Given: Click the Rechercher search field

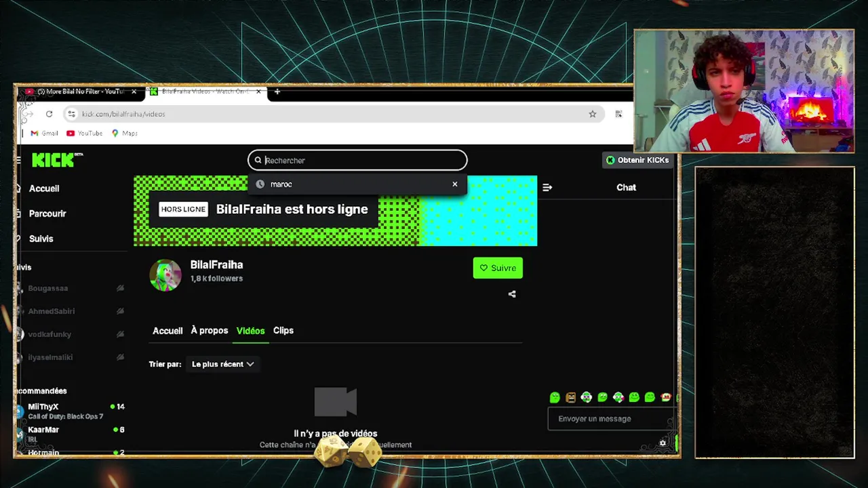Looking at the screenshot, I should 357,161.
